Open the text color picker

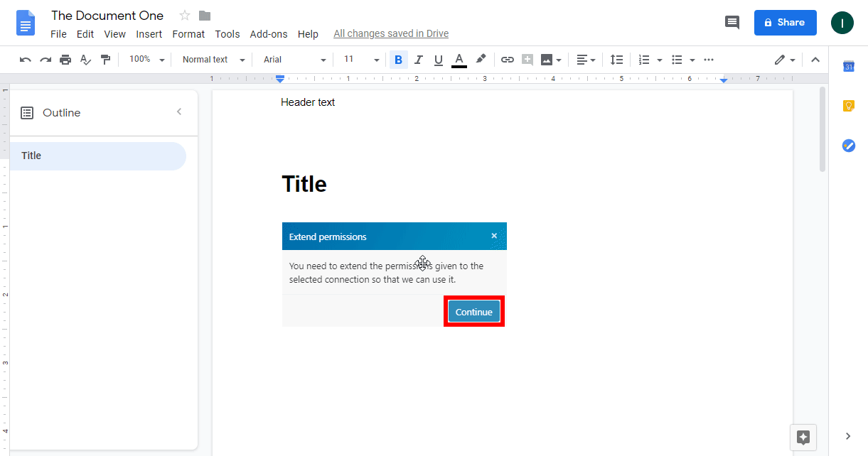click(459, 60)
